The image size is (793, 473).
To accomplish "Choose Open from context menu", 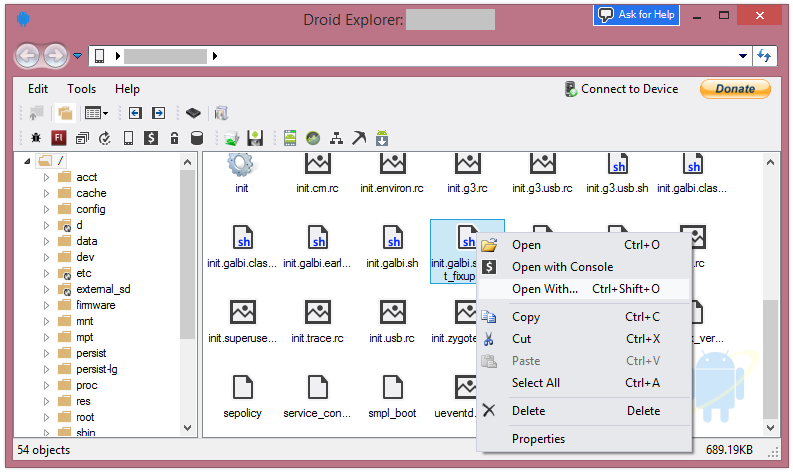I will tap(584, 245).
